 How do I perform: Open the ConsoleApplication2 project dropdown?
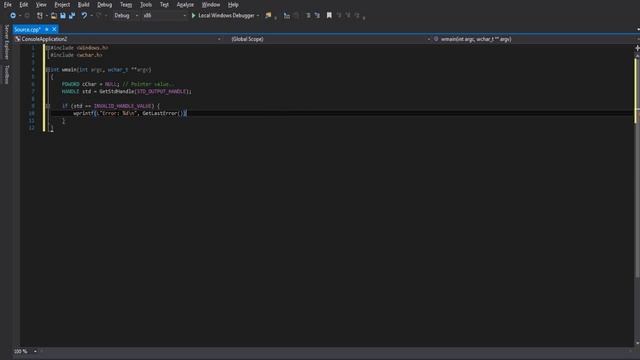[x=118, y=39]
